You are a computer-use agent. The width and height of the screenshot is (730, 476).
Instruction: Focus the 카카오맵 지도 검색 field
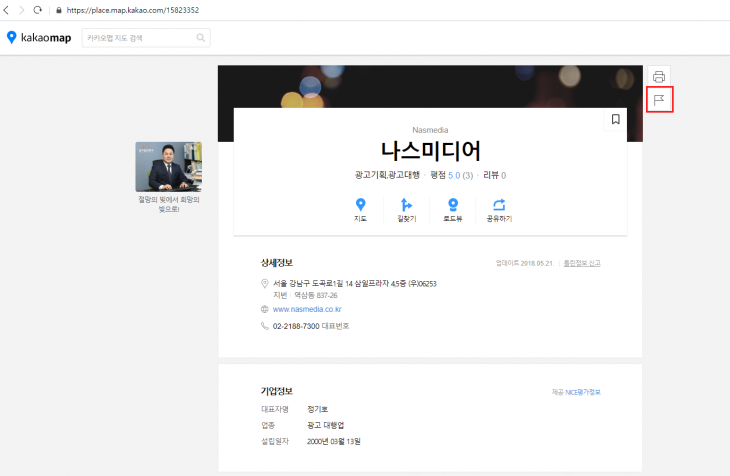coord(137,38)
